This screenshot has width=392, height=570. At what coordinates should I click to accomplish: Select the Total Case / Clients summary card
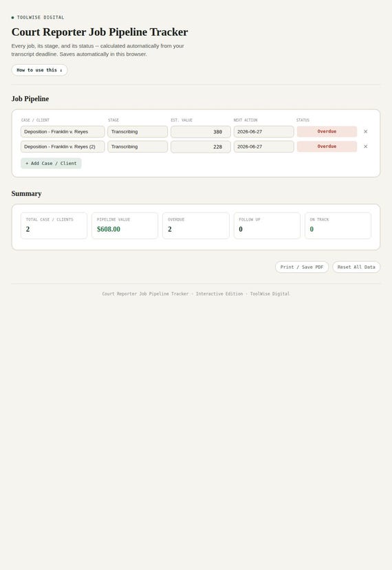[x=54, y=226]
